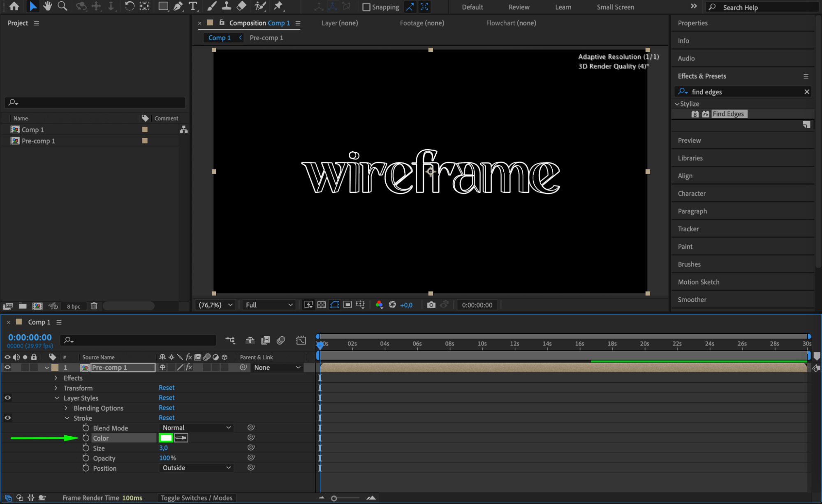The height and width of the screenshot is (504, 822).
Task: Select the Horizontal Type tool
Action: point(193,6)
